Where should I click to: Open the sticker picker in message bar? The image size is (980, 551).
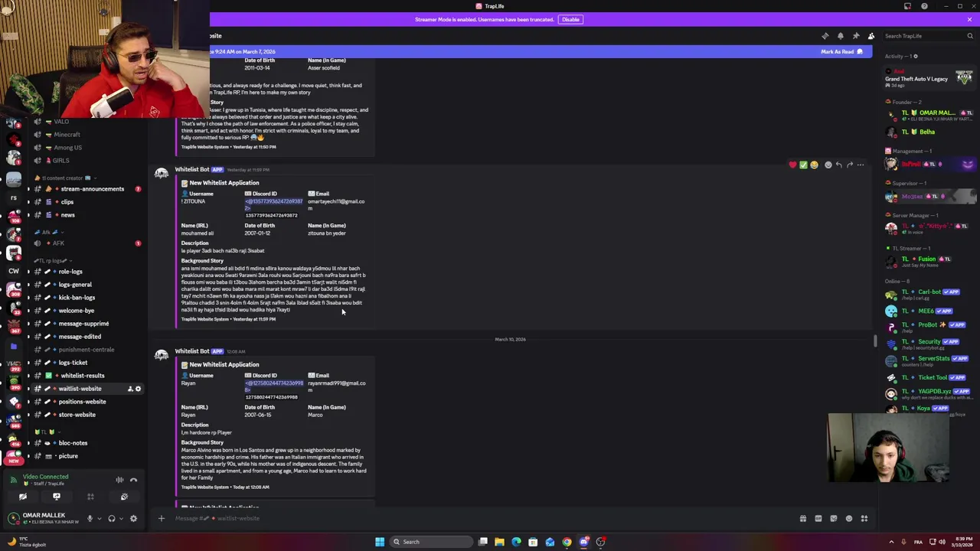[x=834, y=519]
